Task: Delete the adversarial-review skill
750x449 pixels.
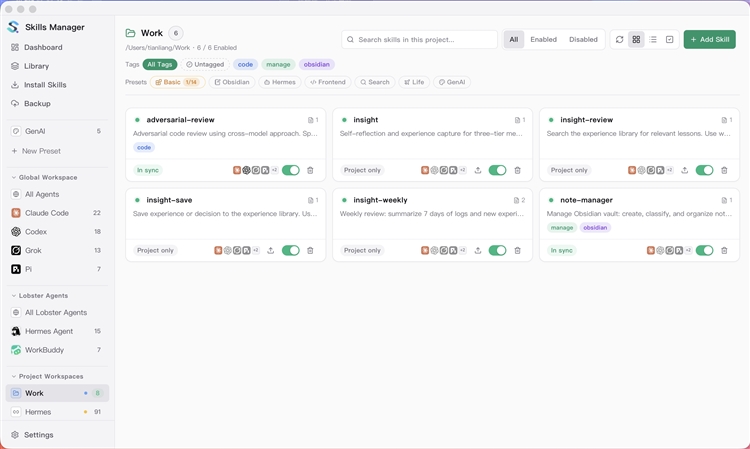Action: coord(310,170)
